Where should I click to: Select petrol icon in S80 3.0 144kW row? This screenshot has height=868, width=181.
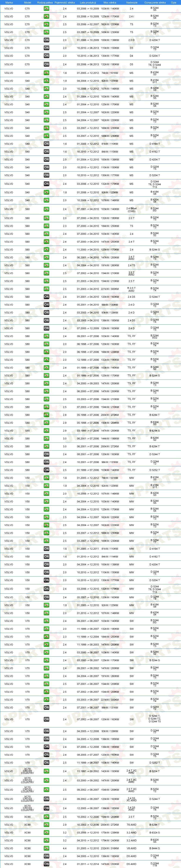[47, 439]
